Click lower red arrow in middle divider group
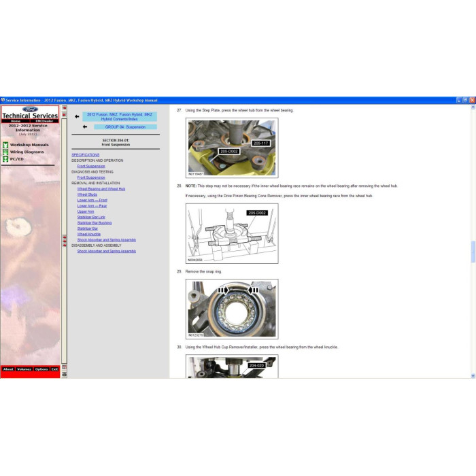Image resolution: width=476 pixels, height=476 pixels. tap(65, 245)
